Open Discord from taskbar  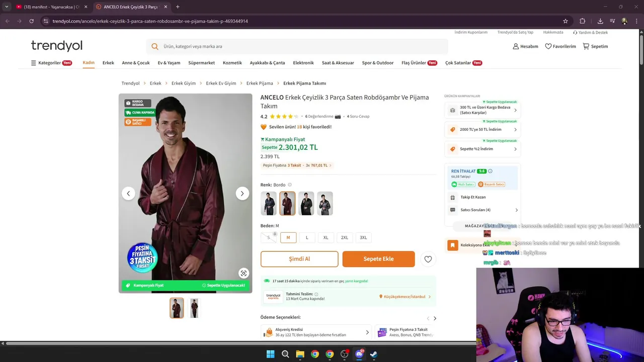coord(359,354)
